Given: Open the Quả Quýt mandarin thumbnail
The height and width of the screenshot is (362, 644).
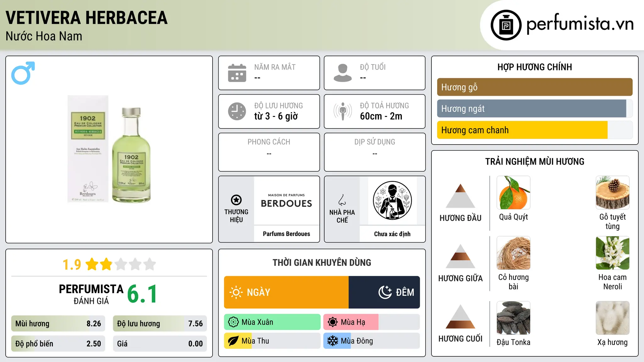Looking at the screenshot, I should click(x=514, y=193).
